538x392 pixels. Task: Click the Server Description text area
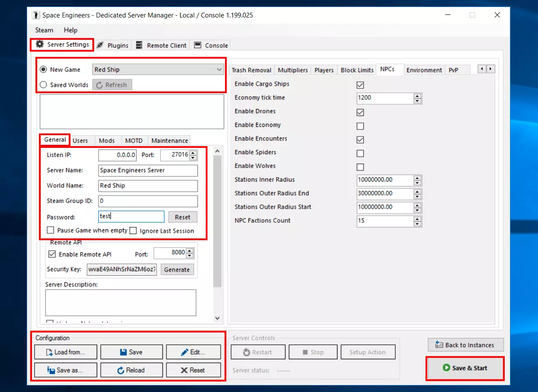coord(121,303)
